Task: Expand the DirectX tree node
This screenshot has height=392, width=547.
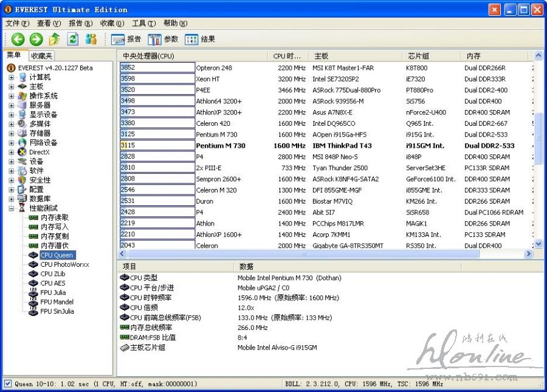Action: click(12, 152)
